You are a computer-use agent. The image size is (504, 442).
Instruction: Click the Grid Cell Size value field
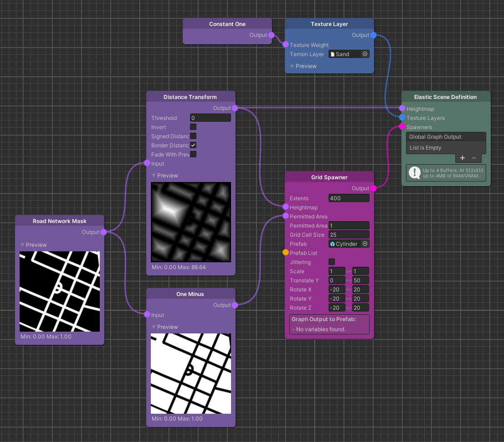point(349,235)
